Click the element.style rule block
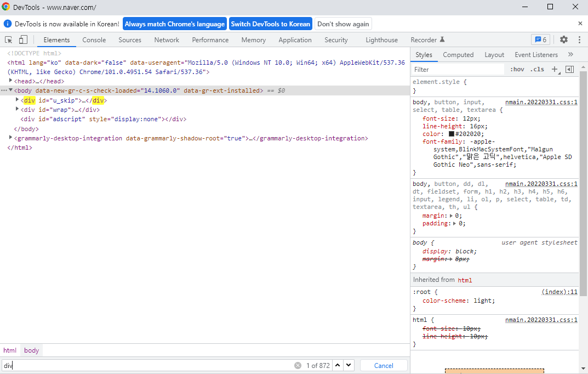This screenshot has width=588, height=374. click(x=494, y=86)
